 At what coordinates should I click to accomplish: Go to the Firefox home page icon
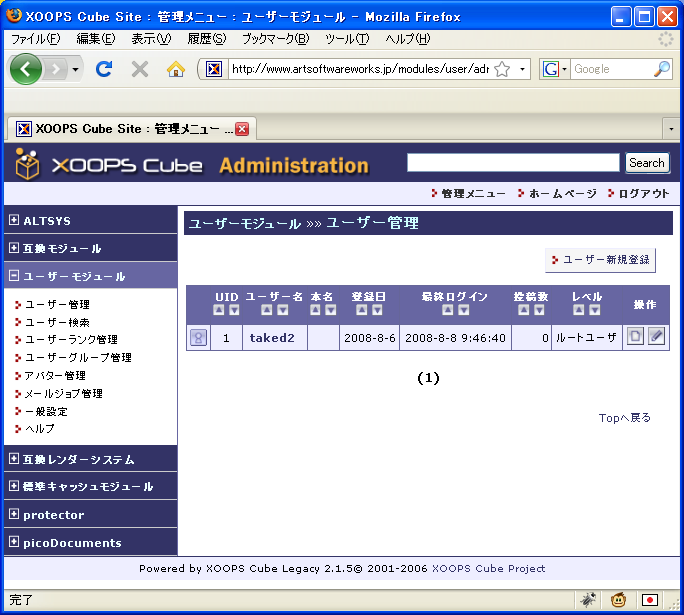175,69
